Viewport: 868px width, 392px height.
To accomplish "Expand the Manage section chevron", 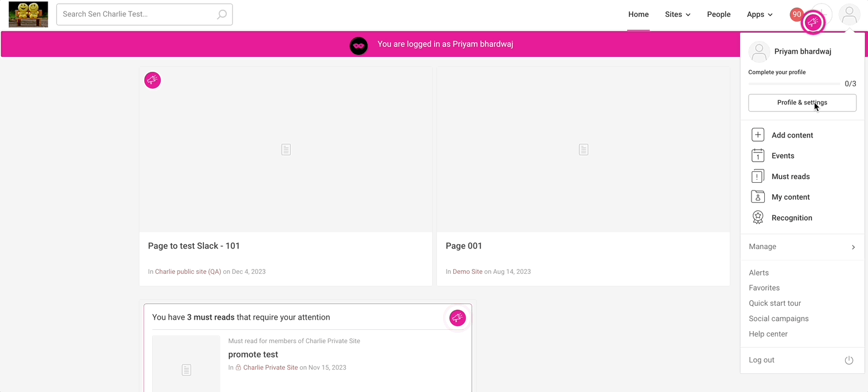I will pos(853,247).
